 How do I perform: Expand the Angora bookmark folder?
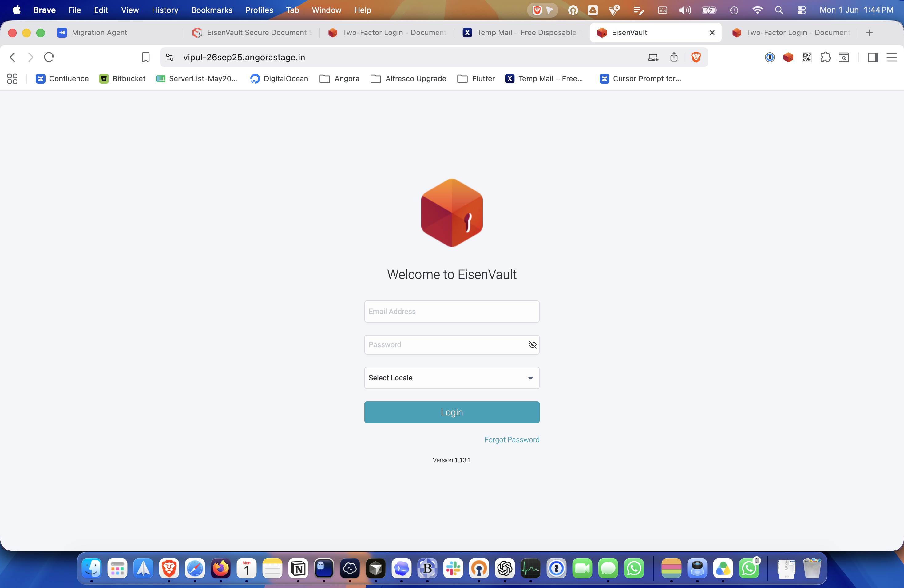click(x=339, y=79)
